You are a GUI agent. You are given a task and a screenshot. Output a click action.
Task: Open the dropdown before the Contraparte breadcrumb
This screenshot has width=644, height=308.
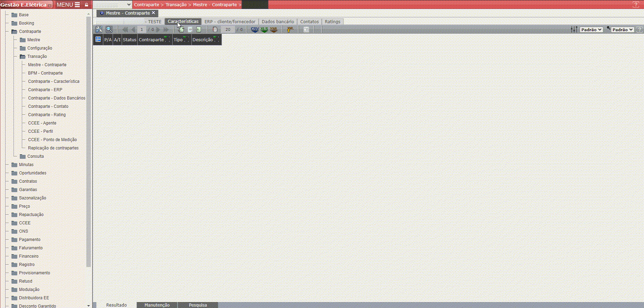(112, 5)
